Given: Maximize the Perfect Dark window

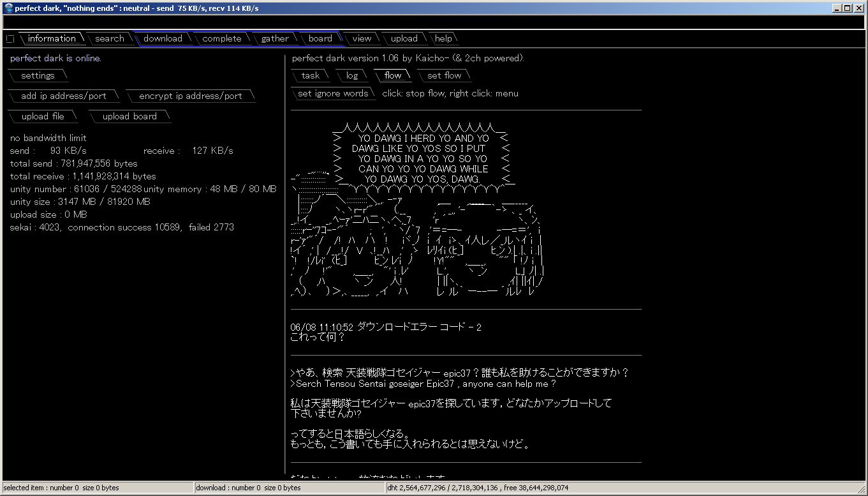Looking at the screenshot, I should click(848, 8).
